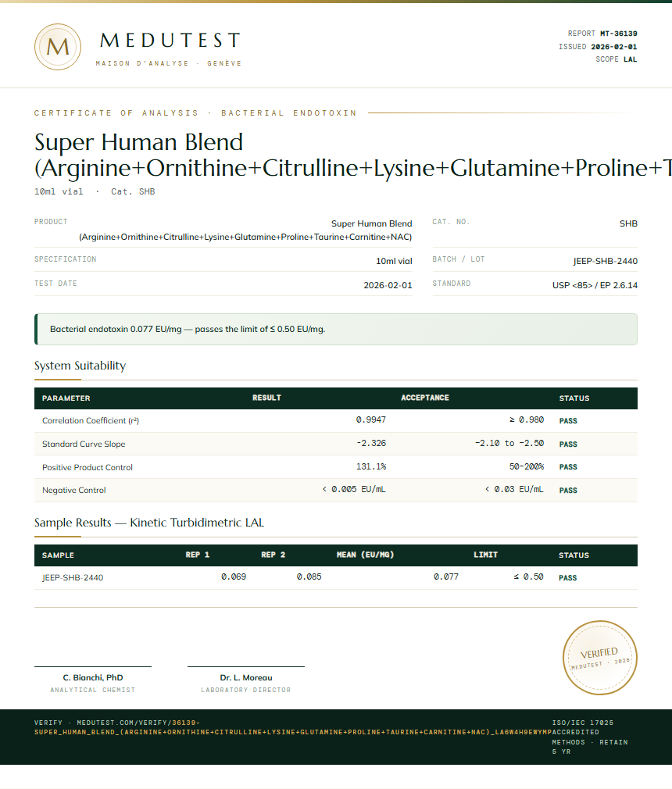Click signatory C. Bianchi, PhD
Image resolution: width=672 pixels, height=789 pixels.
[93, 678]
